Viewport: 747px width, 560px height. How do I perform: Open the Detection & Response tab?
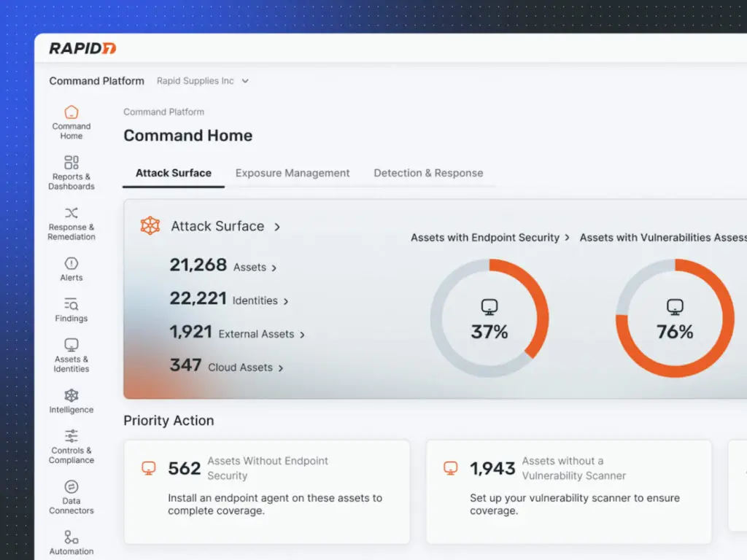coord(428,173)
